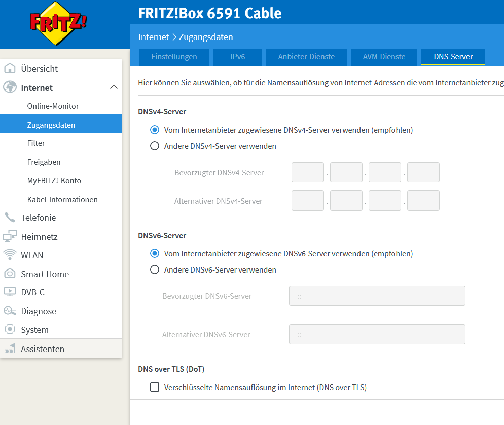Select Vom Internetanbieter zugewiesene DNSv4-Server verwenden
The image size is (504, 425).
154,130
